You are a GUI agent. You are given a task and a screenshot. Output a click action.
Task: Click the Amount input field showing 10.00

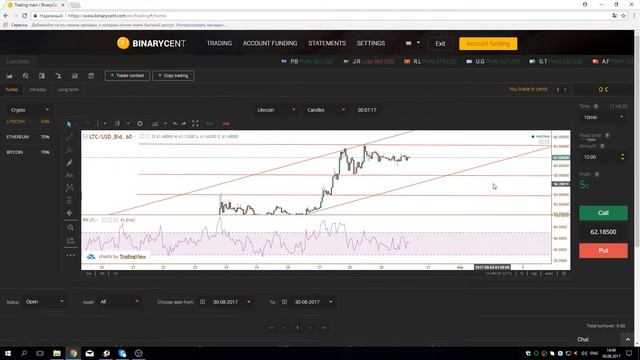click(x=598, y=157)
